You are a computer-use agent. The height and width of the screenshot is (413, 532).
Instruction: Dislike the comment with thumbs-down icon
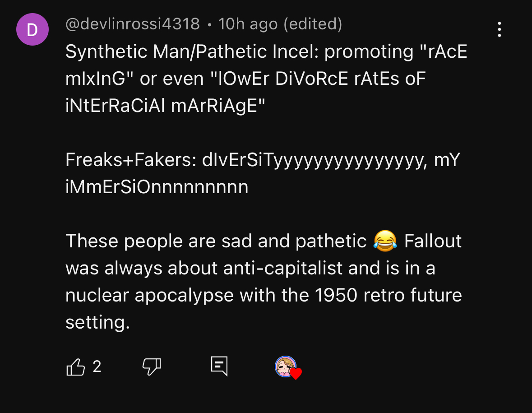coord(151,367)
